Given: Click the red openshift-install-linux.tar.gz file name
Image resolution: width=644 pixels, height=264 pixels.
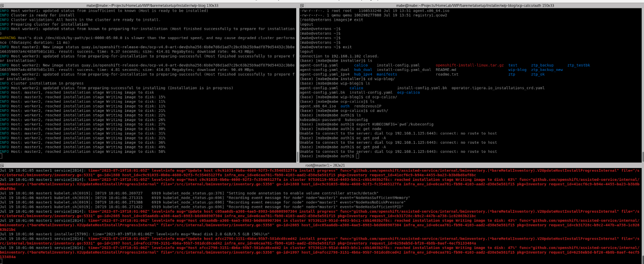Looking at the screenshot, I should click(x=469, y=65).
